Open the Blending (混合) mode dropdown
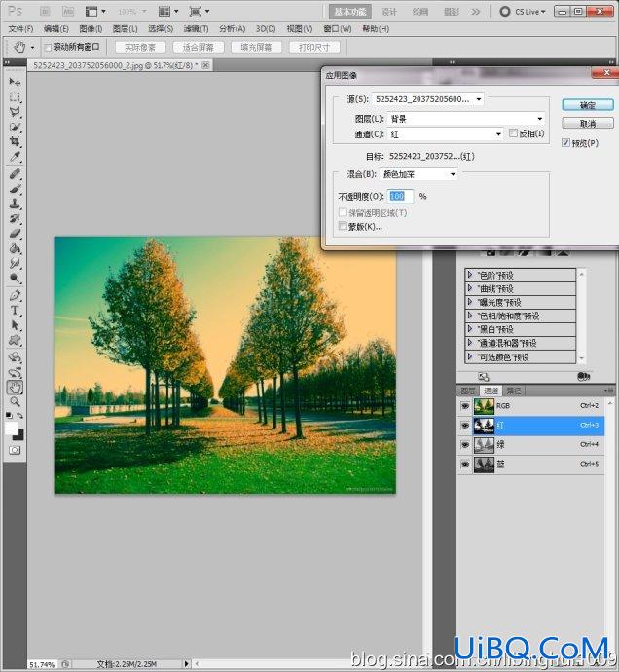The image size is (619, 672). [x=419, y=174]
